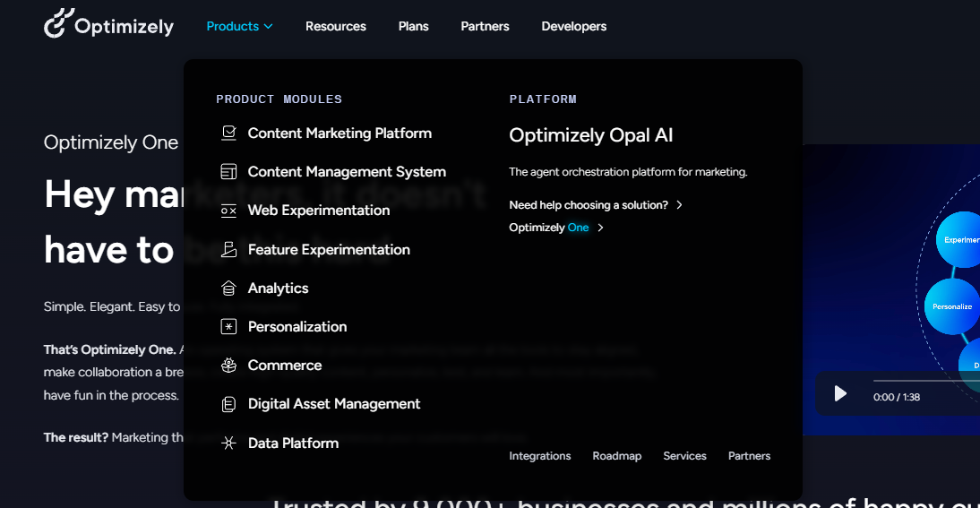
Task: Click the Feature Experimentation icon
Action: point(228,249)
